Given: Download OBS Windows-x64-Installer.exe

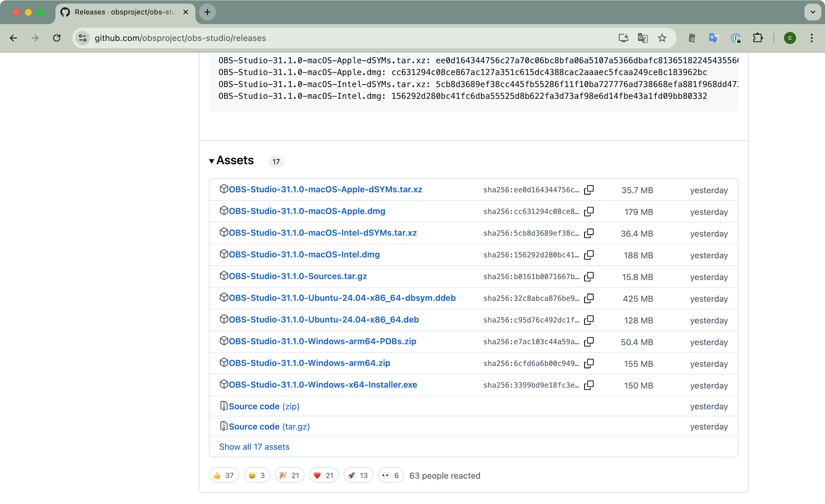Looking at the screenshot, I should [x=323, y=385].
